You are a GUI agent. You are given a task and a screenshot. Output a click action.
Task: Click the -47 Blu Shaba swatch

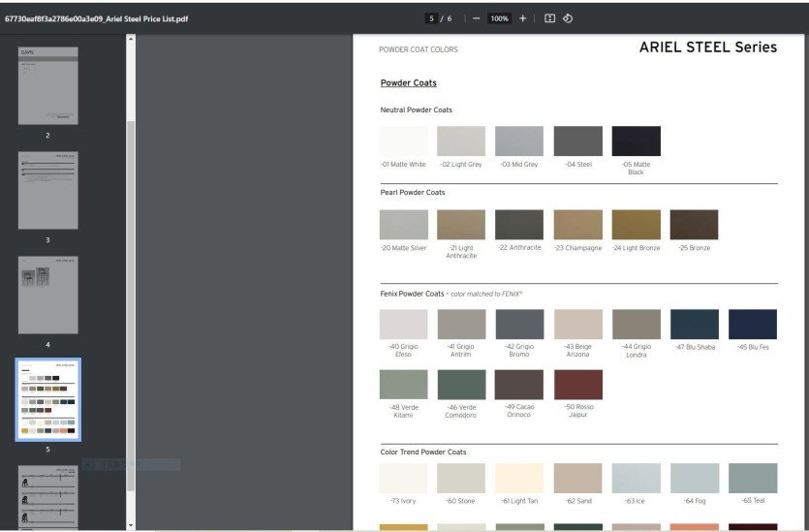[695, 324]
